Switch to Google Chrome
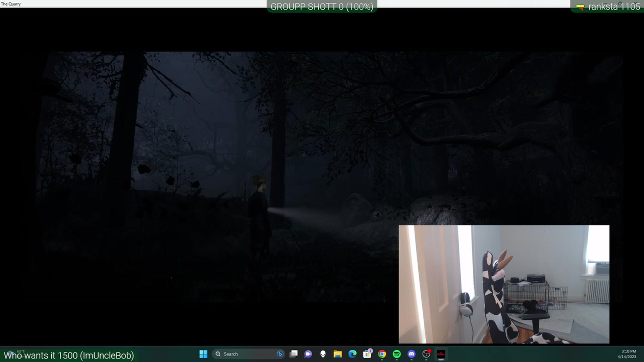Image resolution: width=644 pixels, height=362 pixels. tap(382, 354)
